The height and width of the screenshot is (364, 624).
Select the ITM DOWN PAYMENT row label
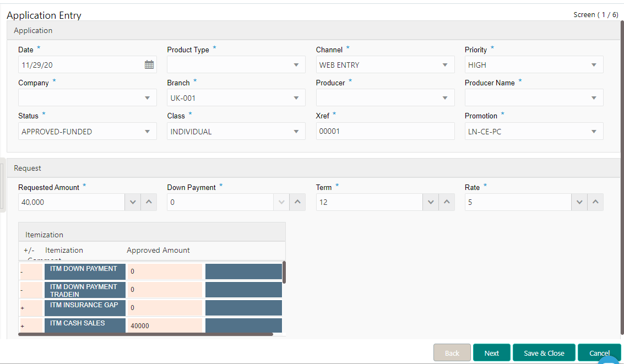click(x=85, y=271)
